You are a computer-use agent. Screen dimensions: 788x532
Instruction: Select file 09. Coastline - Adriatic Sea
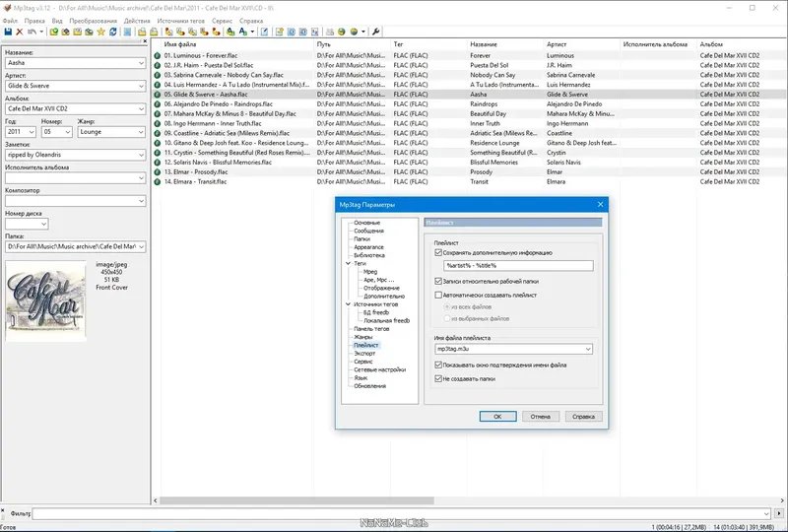[227, 133]
